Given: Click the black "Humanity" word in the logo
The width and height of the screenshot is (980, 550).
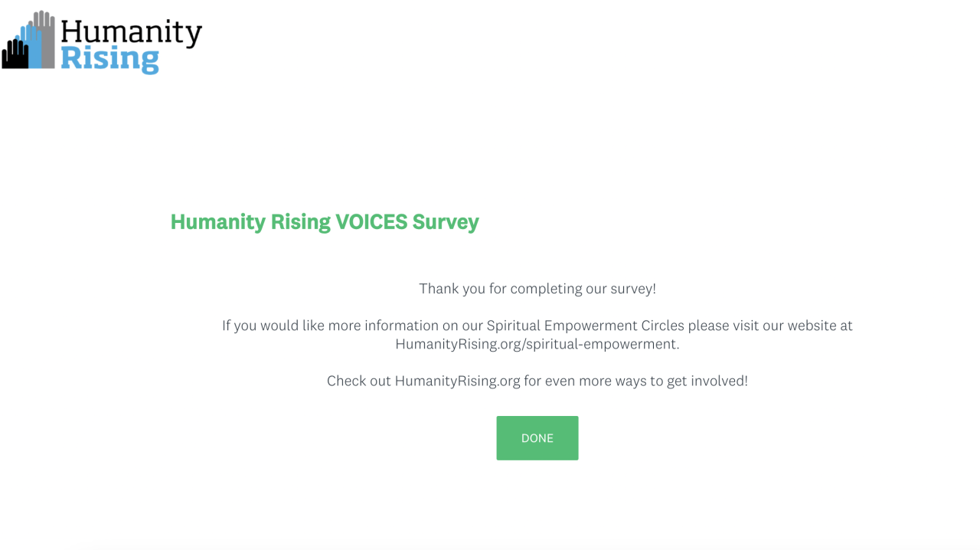Looking at the screenshot, I should pyautogui.click(x=132, y=32).
